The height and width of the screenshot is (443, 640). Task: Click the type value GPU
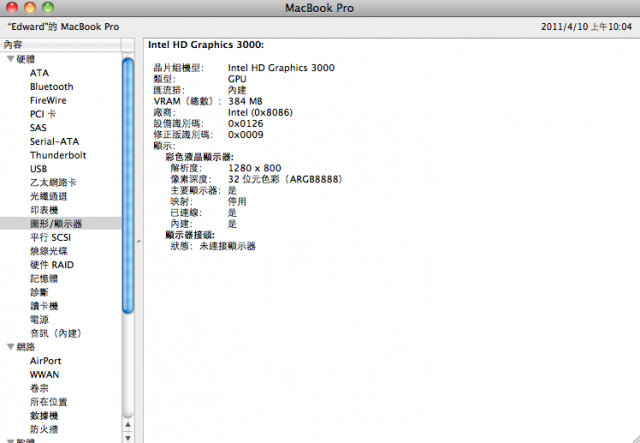pos(237,79)
